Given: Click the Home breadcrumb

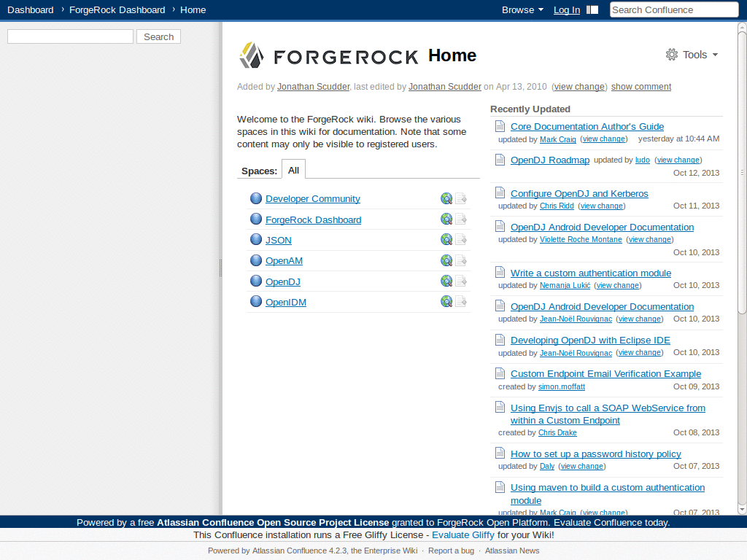Looking at the screenshot, I should pyautogui.click(x=193, y=10).
